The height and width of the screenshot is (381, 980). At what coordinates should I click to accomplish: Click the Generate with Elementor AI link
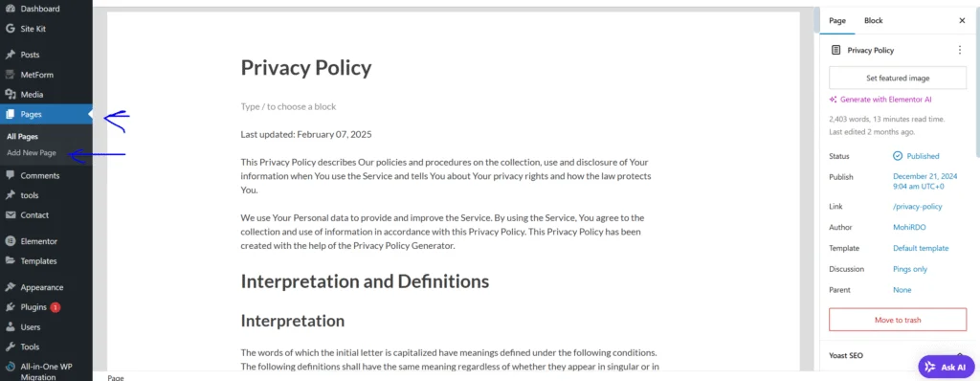point(880,100)
